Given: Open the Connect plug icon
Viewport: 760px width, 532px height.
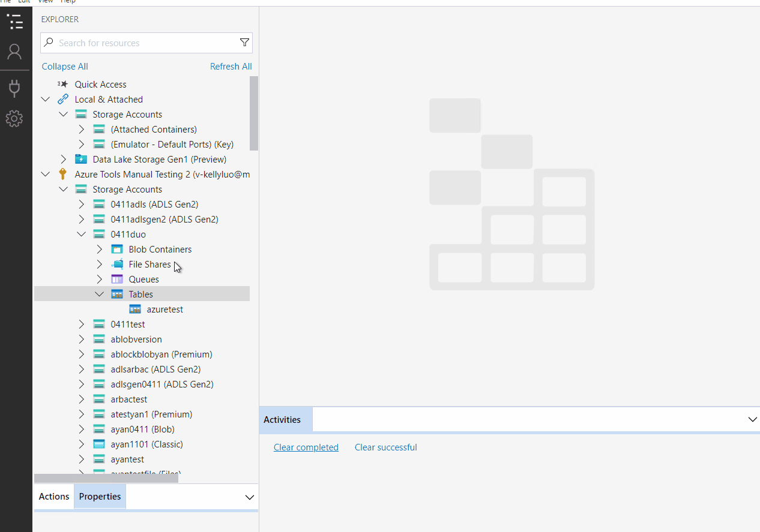Looking at the screenshot, I should coord(15,89).
